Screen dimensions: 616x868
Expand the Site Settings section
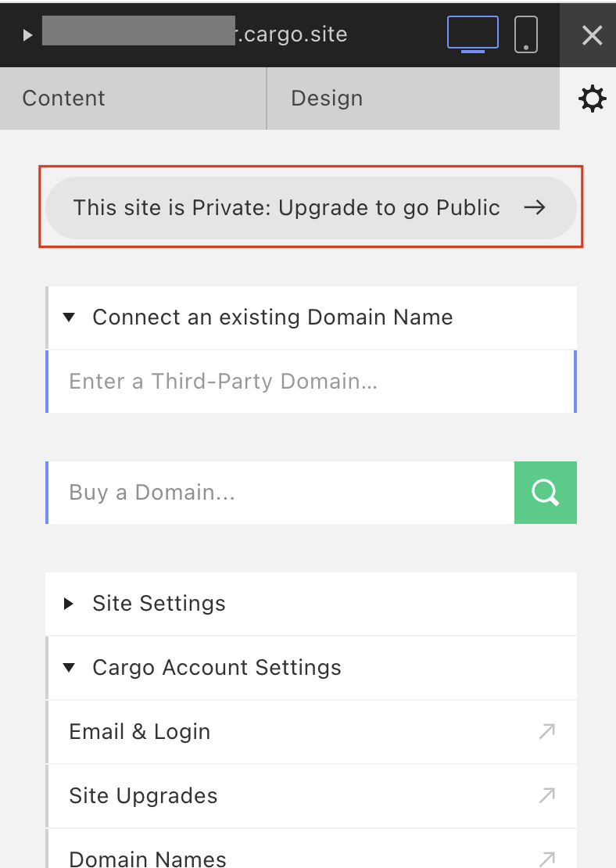[x=69, y=604]
